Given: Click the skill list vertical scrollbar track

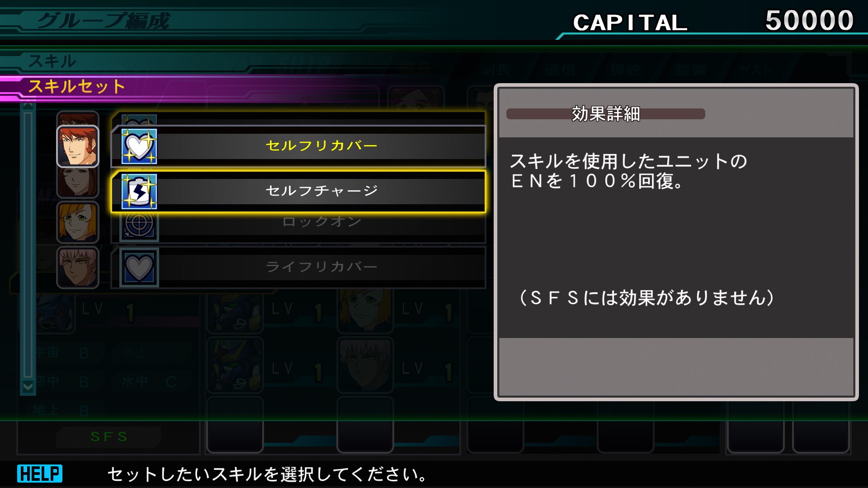Looking at the screenshot, I should point(28,244).
